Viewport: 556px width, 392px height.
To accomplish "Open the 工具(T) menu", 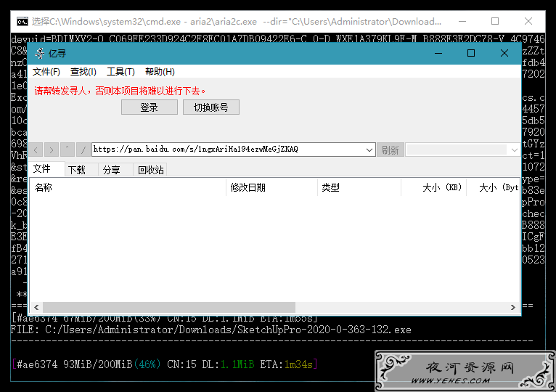I will click(x=120, y=72).
